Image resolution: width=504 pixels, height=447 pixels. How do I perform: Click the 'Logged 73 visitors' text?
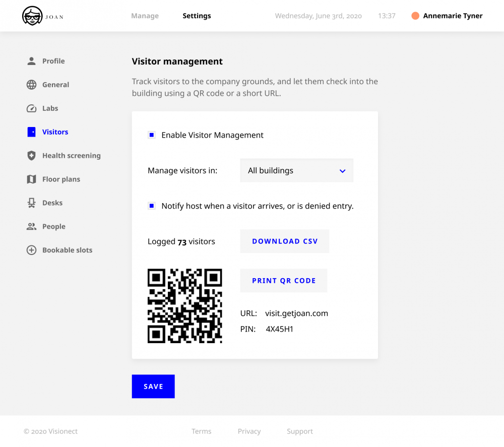pyautogui.click(x=181, y=241)
